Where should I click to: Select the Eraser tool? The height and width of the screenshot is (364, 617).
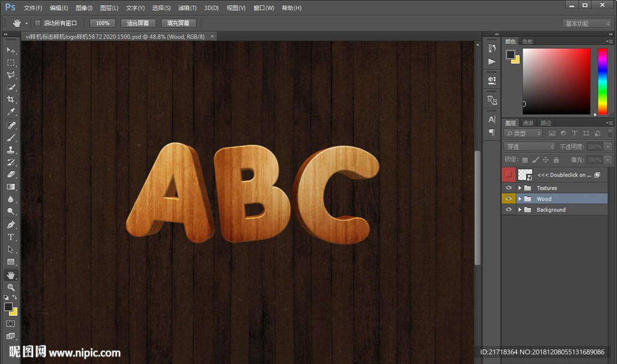pos(11,174)
